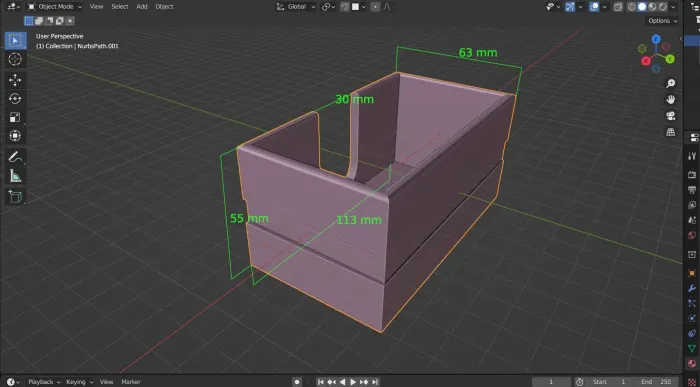Open the proportional falloff dropdown
The width and height of the screenshot is (700, 387).
(387, 7)
